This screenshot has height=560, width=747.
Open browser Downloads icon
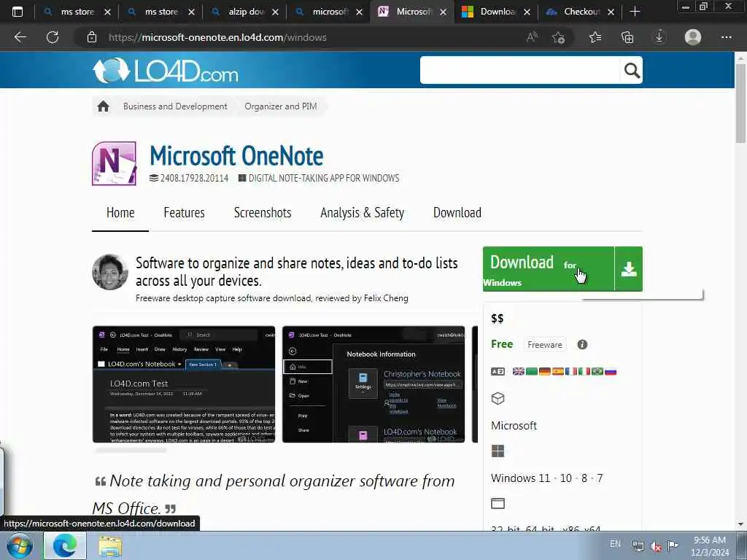point(659,37)
